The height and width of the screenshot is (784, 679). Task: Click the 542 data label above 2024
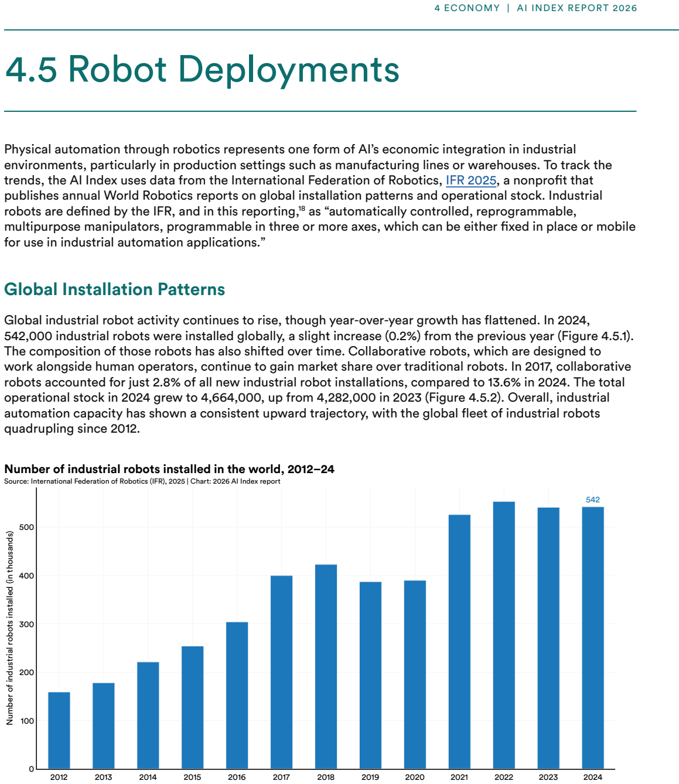pyautogui.click(x=593, y=499)
